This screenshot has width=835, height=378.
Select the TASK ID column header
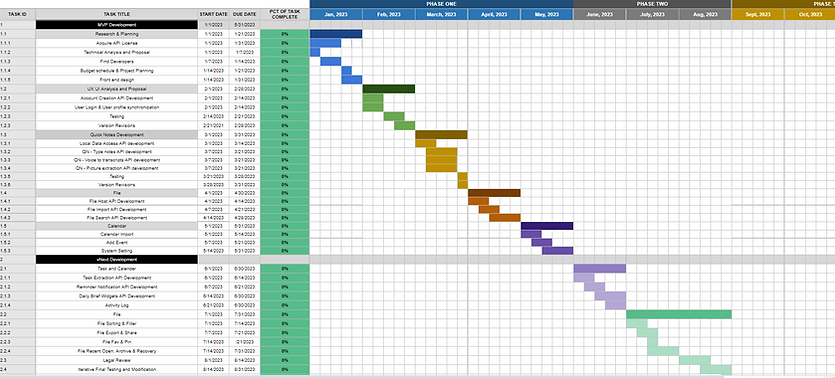(18, 14)
